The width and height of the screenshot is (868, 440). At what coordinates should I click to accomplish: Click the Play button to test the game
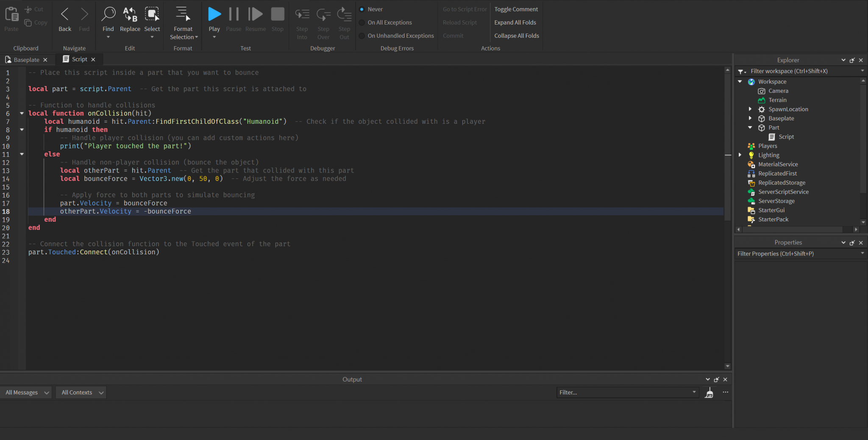[214, 14]
